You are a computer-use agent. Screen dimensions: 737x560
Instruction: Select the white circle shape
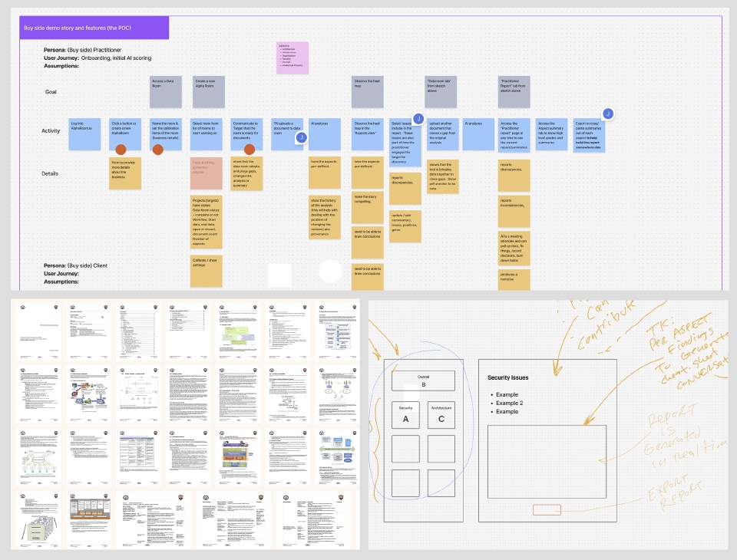click(x=330, y=271)
